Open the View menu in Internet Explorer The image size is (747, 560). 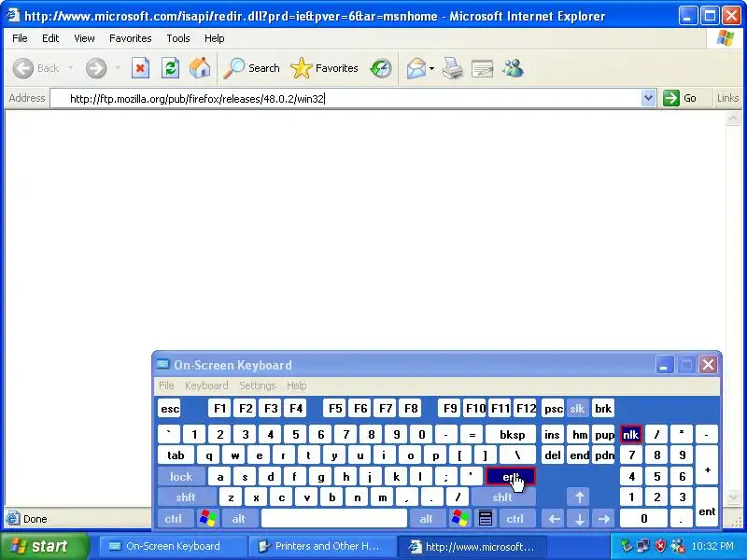point(84,38)
